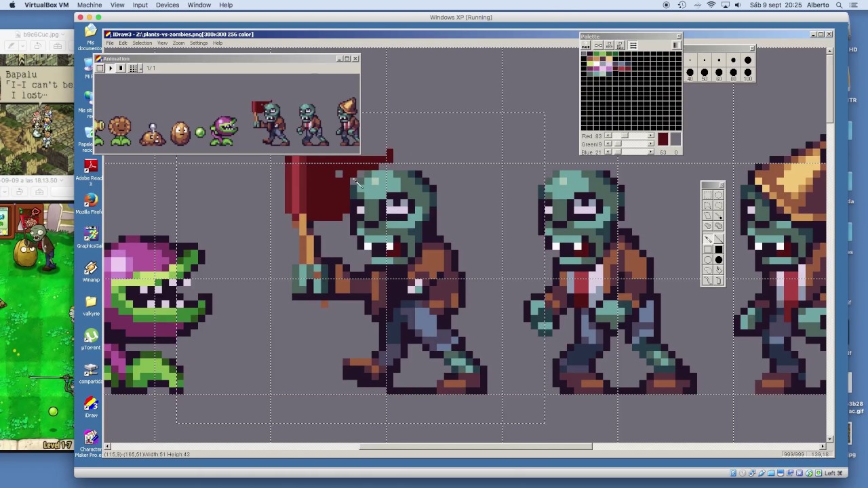Viewport: 868px width, 488px height.
Task: Pick the pencil drawing tool
Action: (707, 239)
